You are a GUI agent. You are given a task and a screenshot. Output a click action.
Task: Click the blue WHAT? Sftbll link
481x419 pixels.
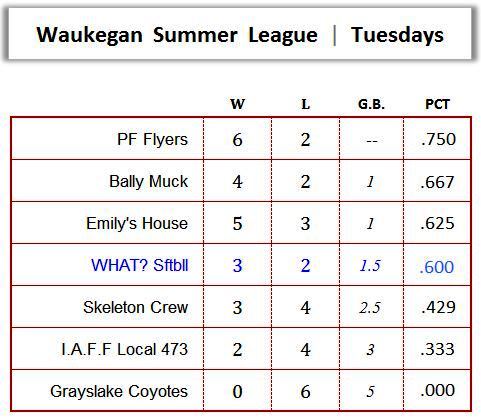click(140, 265)
